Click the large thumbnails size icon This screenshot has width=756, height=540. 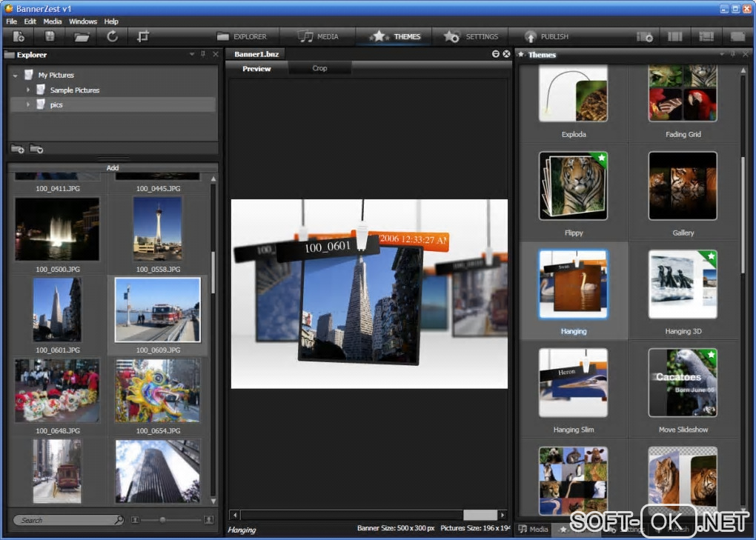pyautogui.click(x=209, y=520)
